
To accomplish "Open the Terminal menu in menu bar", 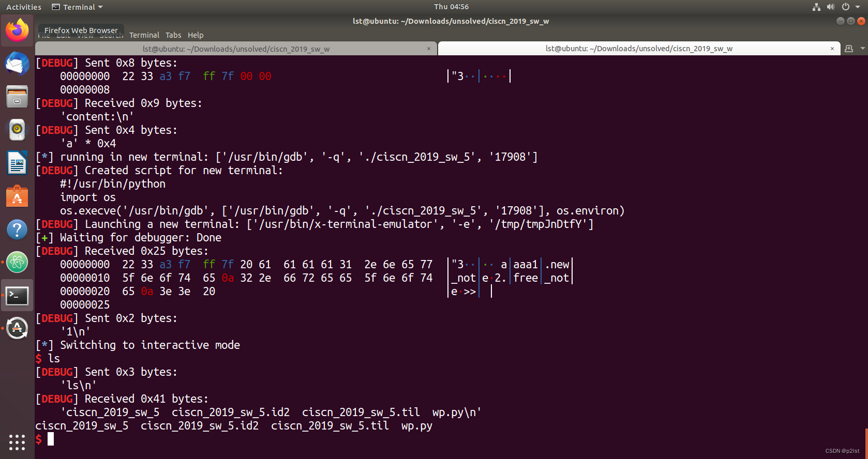I will tap(144, 35).
